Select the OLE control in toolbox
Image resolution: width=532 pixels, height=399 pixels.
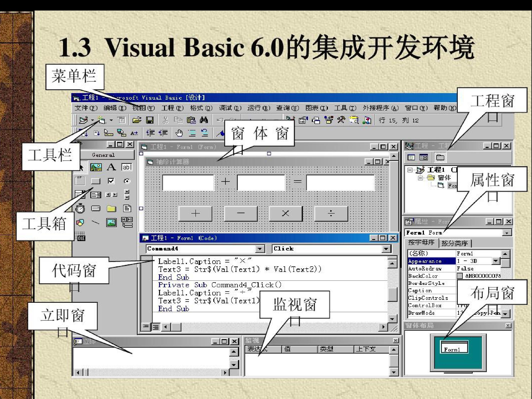click(80, 236)
